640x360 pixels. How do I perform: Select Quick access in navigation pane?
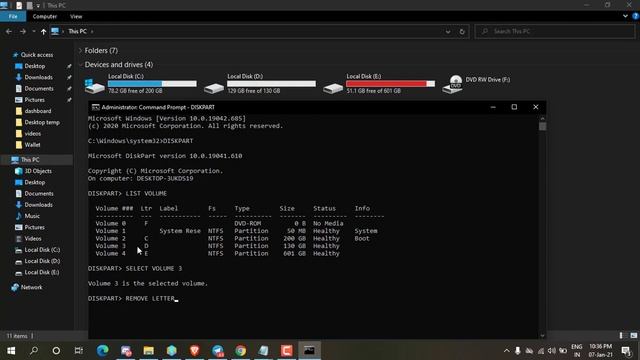[x=37, y=55]
